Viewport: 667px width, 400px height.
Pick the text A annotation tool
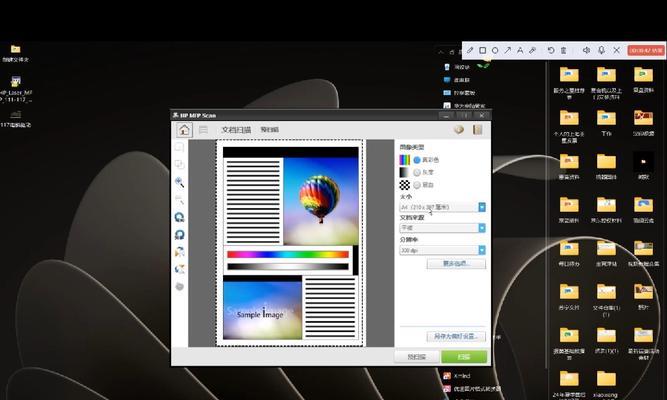click(x=520, y=50)
